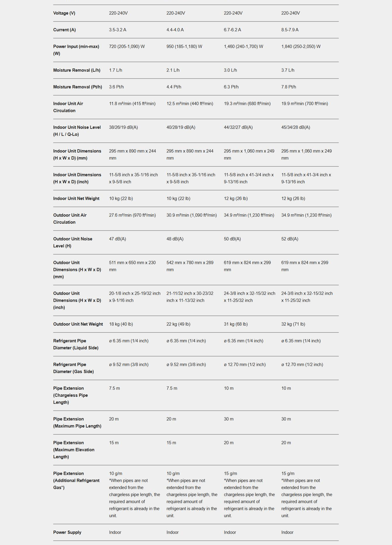Screen dimensions: 392x545
Task: Click Pipe Extension (Additional Refrigerant Gas*) label
Action: tap(76, 481)
